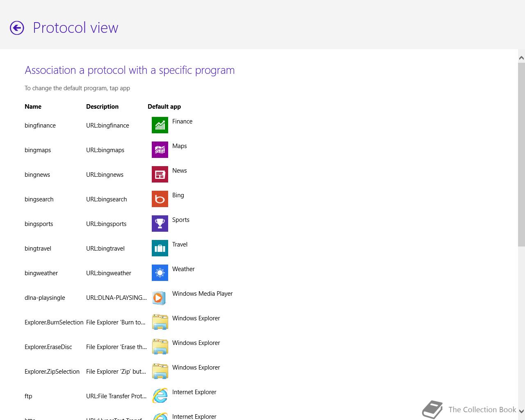Click URL:File Transfer Prot... description
The width and height of the screenshot is (525, 420).
(116, 396)
